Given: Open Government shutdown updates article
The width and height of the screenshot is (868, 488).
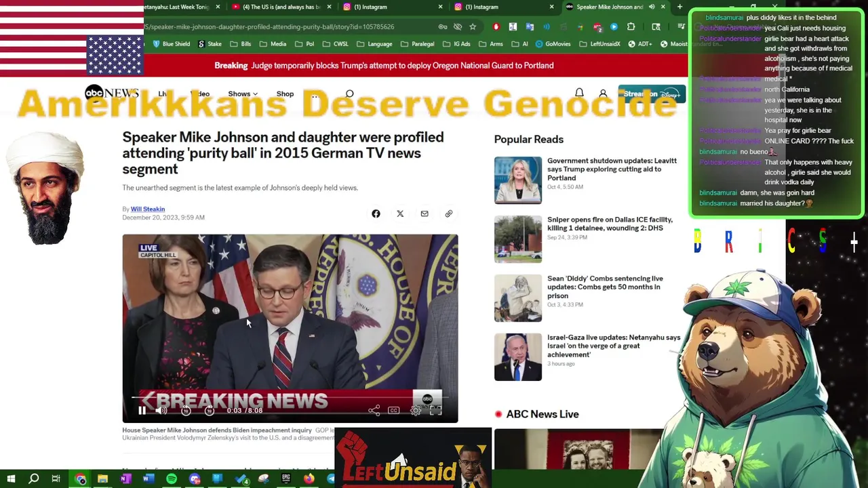Looking at the screenshot, I should click(612, 169).
